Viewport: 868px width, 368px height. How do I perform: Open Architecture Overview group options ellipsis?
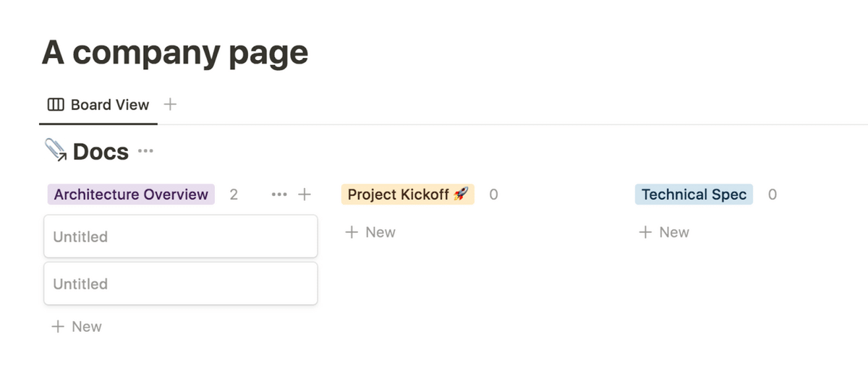tap(279, 194)
